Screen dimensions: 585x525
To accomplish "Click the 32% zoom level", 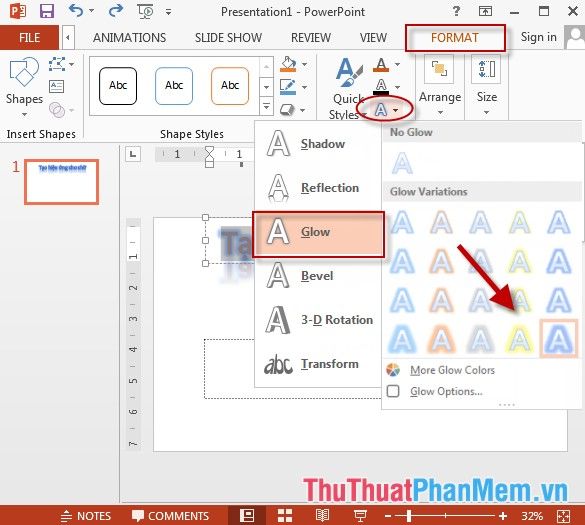I will click(532, 516).
